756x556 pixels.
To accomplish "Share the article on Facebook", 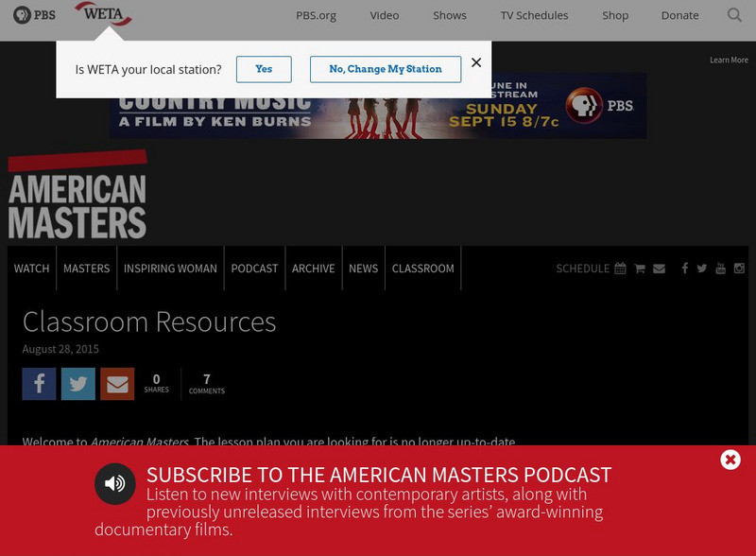I will point(39,384).
